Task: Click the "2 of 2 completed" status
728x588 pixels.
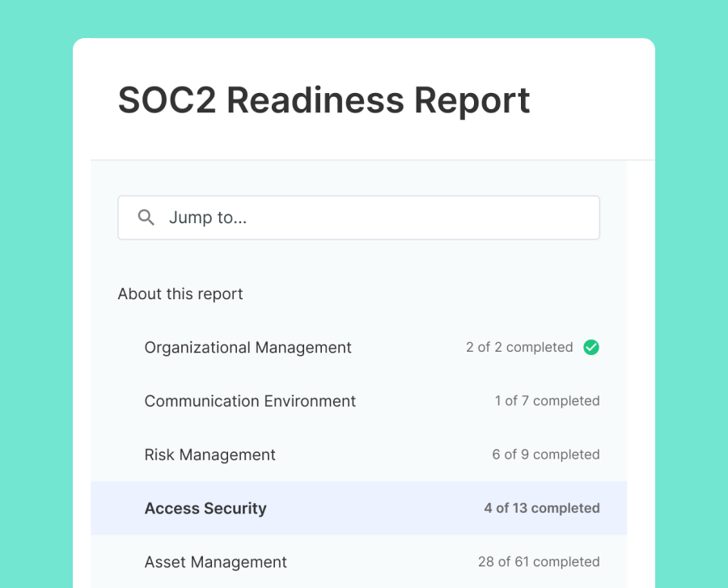Action: click(519, 348)
